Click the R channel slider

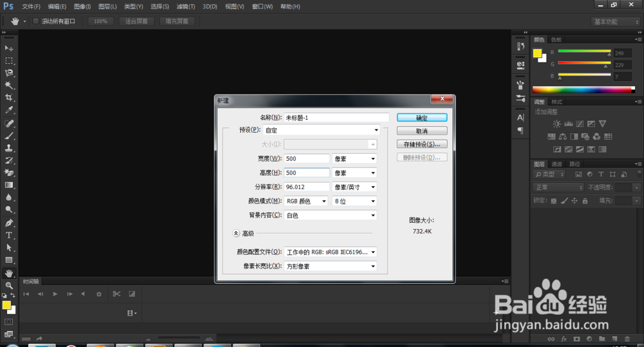click(x=585, y=52)
